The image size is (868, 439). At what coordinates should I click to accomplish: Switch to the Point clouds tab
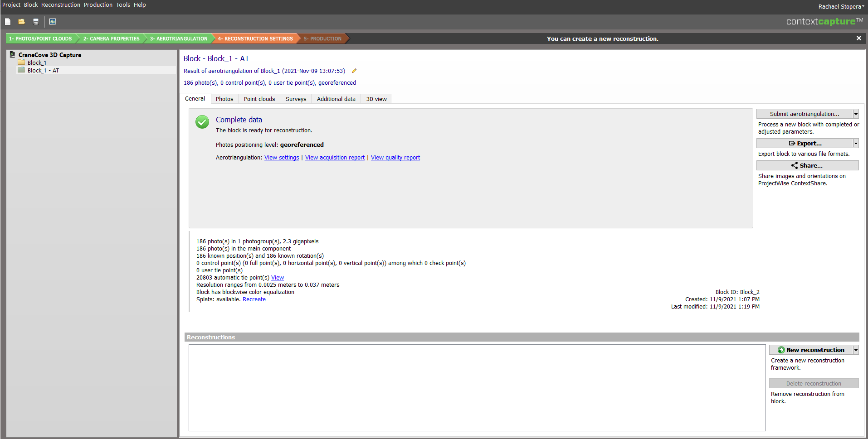pyautogui.click(x=259, y=99)
